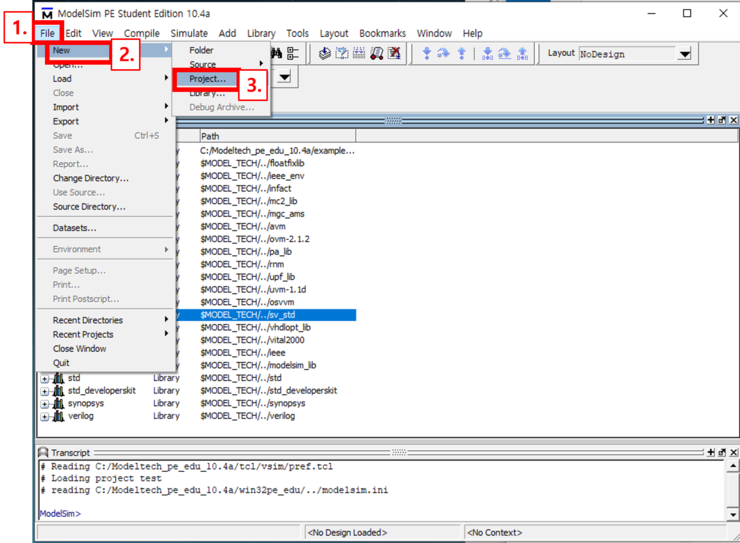Open the Library menu in menu bar
Image resolution: width=740 pixels, height=543 pixels.
click(261, 33)
